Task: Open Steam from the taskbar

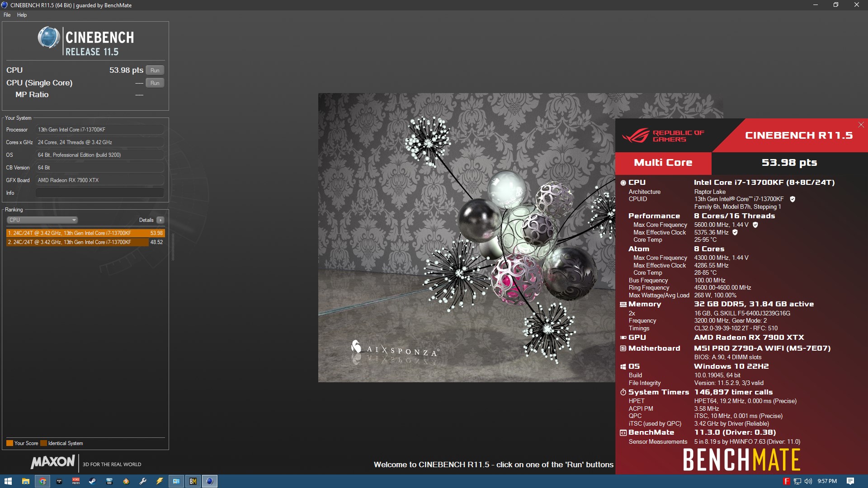Action: tap(92, 481)
